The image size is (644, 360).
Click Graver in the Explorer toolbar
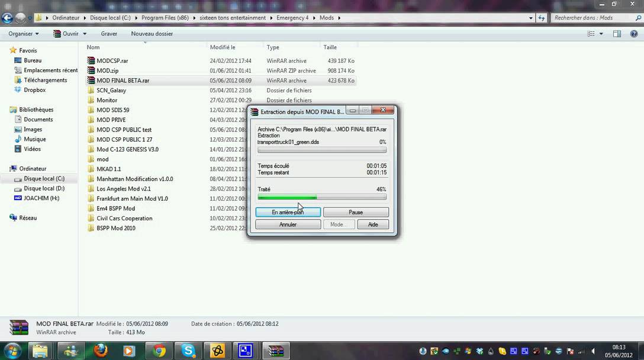pyautogui.click(x=109, y=34)
